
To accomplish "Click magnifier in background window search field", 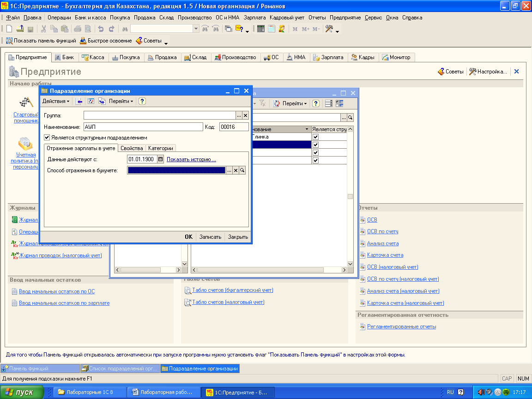I will point(350,118).
